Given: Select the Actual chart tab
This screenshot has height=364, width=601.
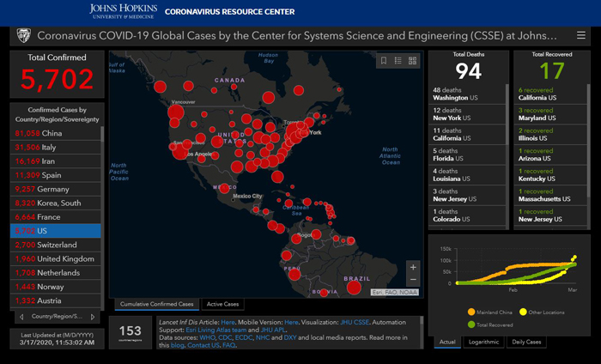Looking at the screenshot, I should (x=447, y=342).
